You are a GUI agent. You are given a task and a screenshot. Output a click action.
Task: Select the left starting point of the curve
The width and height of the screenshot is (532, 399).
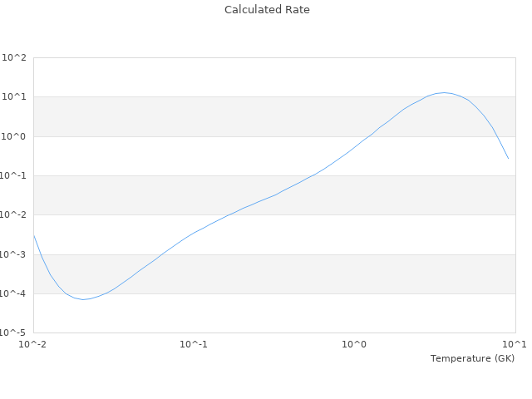pos(34,236)
